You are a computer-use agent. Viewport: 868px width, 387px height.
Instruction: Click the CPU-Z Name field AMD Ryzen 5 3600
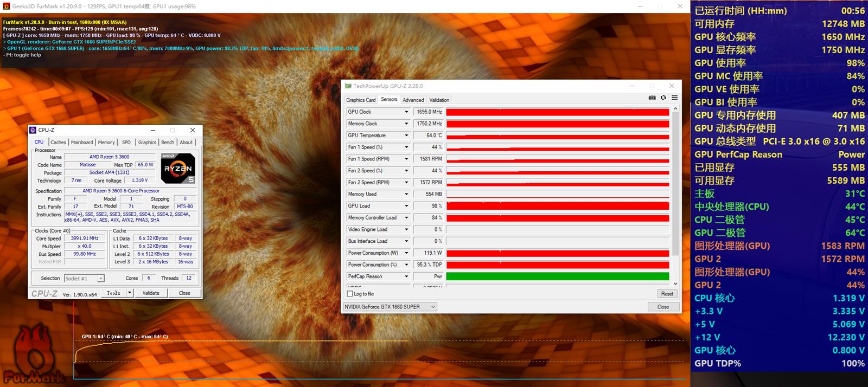click(x=110, y=157)
